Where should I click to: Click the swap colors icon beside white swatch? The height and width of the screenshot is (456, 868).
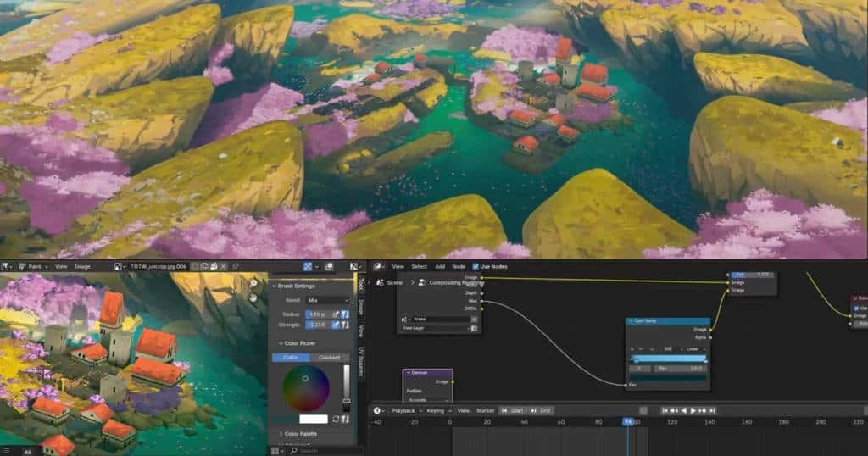point(337,419)
